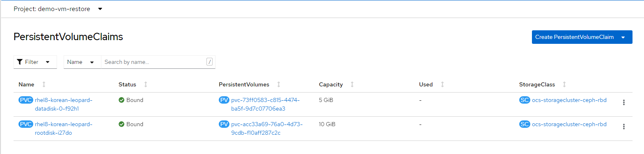
Task: Open ocs-storagecluster-ceph-rbd link in second row
Action: pos(569,124)
